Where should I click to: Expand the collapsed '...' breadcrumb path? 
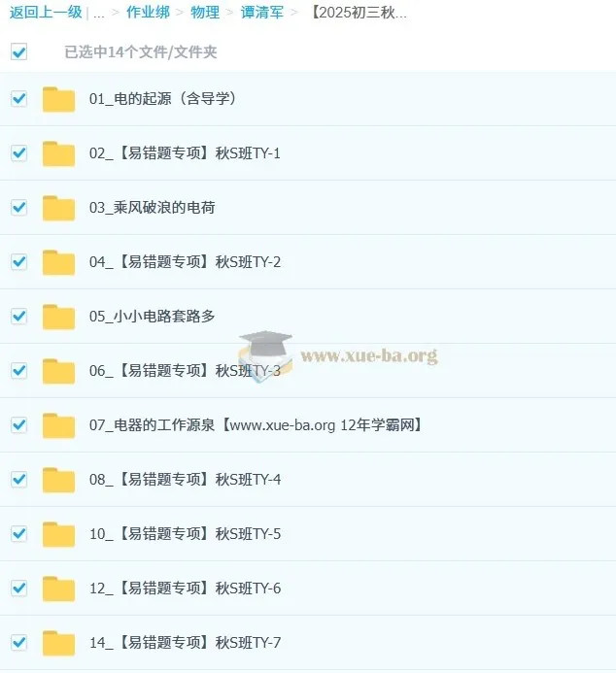tap(99, 14)
